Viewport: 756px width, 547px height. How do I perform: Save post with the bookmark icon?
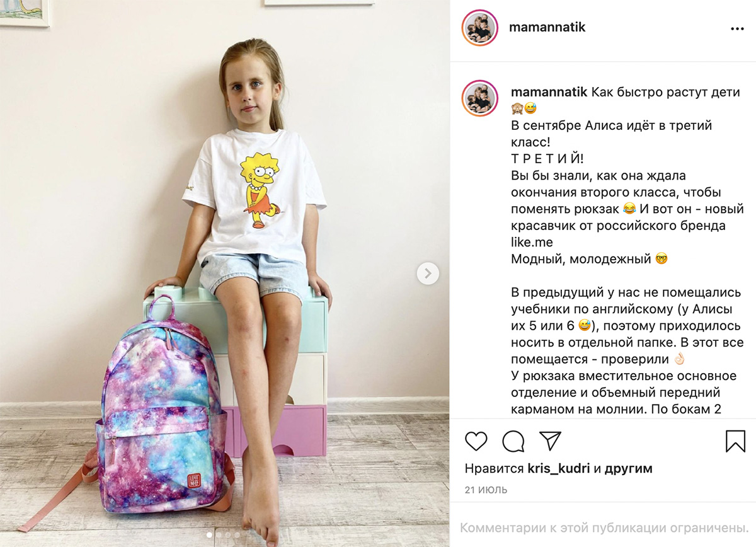[x=735, y=440]
